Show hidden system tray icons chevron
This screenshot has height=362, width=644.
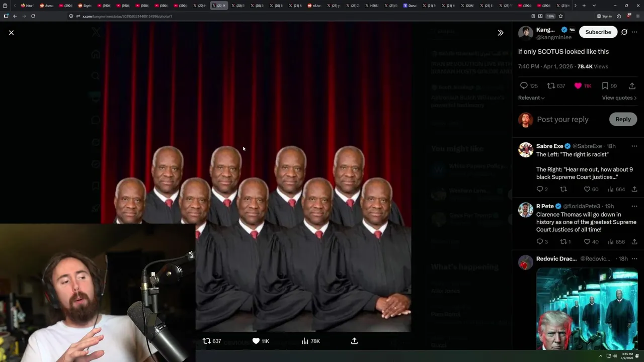pos(600,356)
